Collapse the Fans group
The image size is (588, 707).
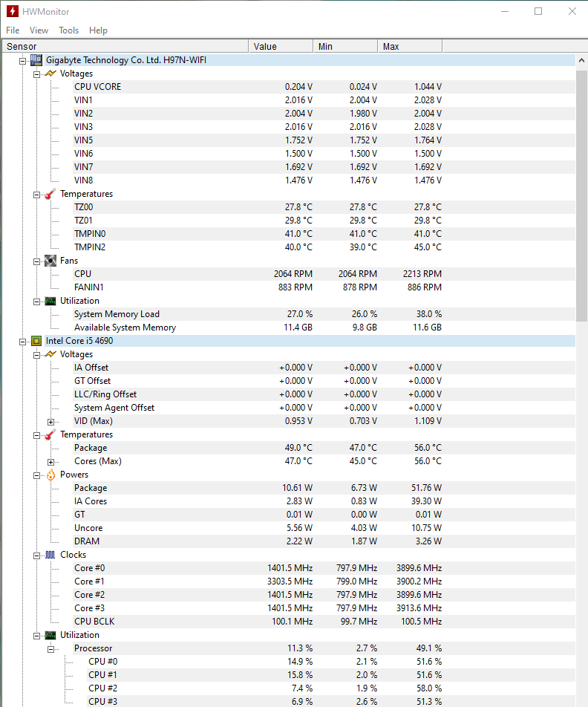click(37, 261)
